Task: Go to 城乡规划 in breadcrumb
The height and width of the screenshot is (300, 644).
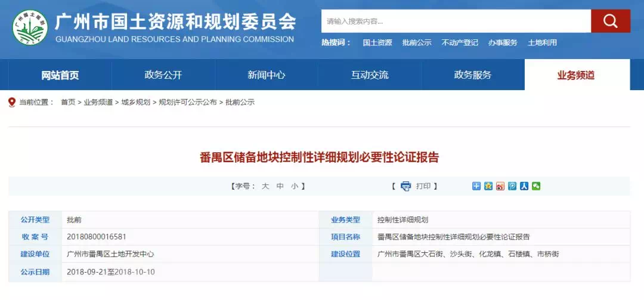Action: [x=135, y=103]
